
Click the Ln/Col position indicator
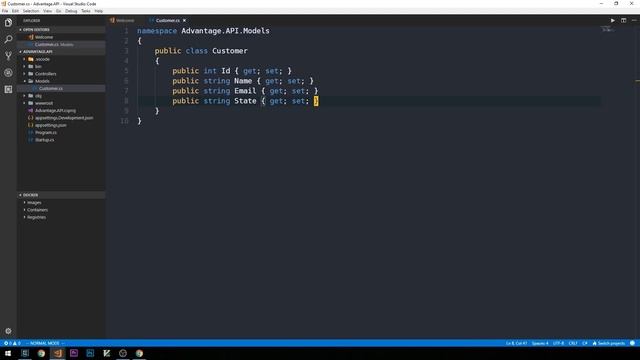516,343
